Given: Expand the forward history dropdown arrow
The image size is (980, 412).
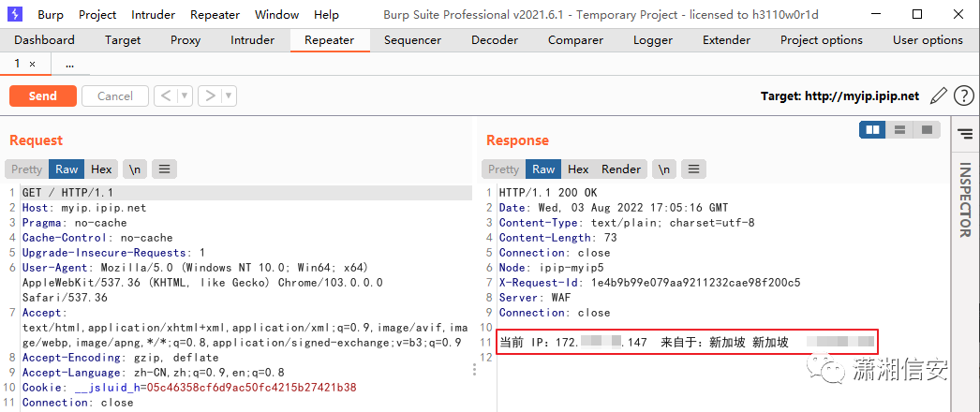Looking at the screenshot, I should point(229,96).
